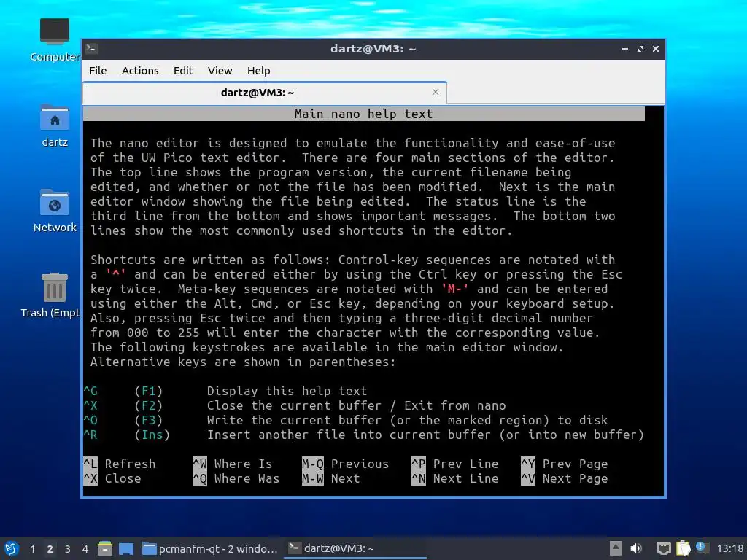747x560 pixels.
Task: Open the Help menu
Action: click(259, 71)
